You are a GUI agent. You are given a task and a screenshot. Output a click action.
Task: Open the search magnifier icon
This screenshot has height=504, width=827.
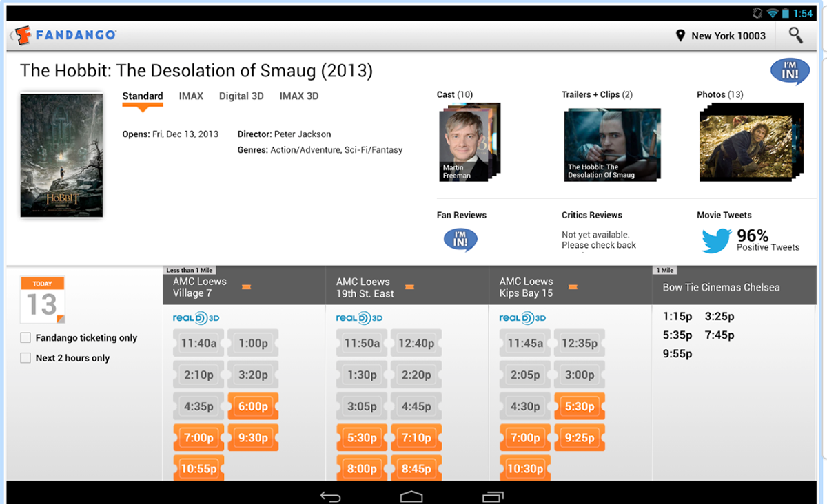796,35
